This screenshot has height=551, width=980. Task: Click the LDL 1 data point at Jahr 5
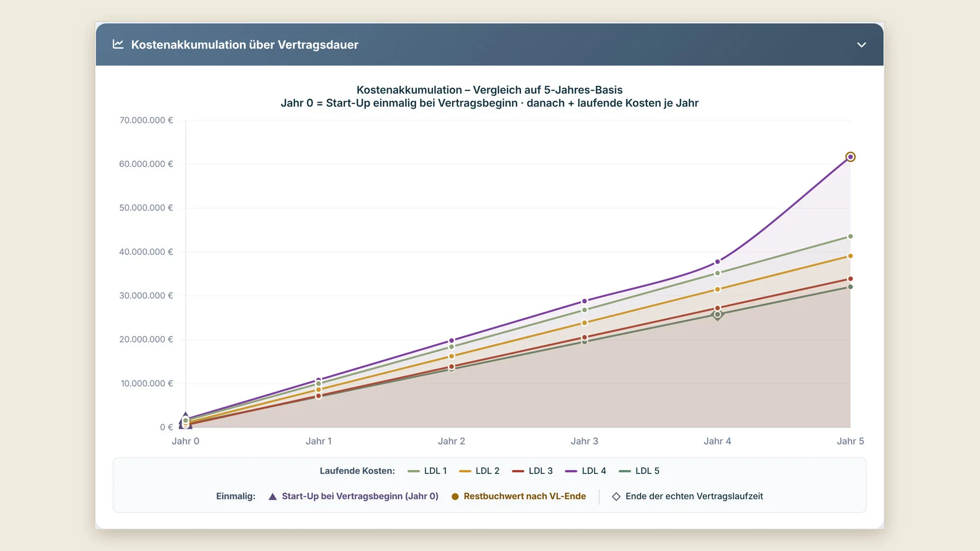click(x=850, y=237)
